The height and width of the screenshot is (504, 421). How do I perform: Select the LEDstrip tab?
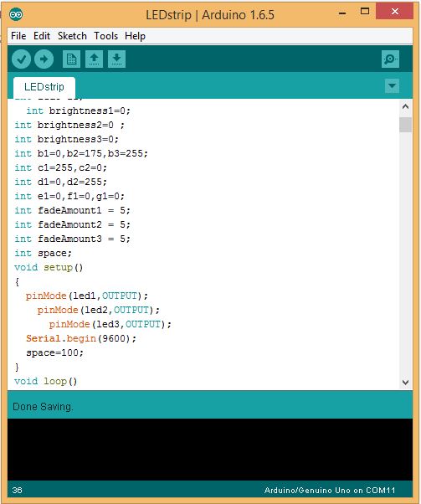click(44, 87)
